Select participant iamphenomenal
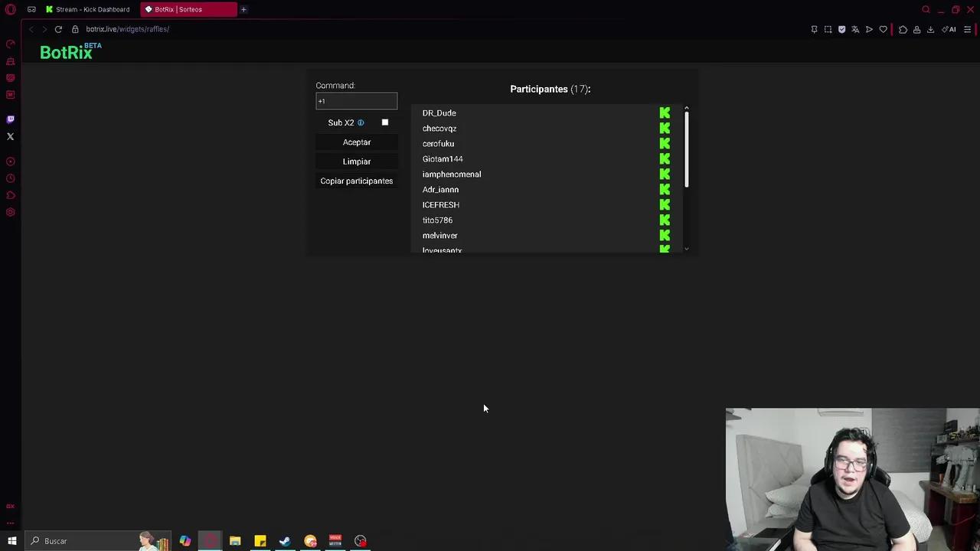Image resolution: width=980 pixels, height=551 pixels. pyautogui.click(x=452, y=174)
